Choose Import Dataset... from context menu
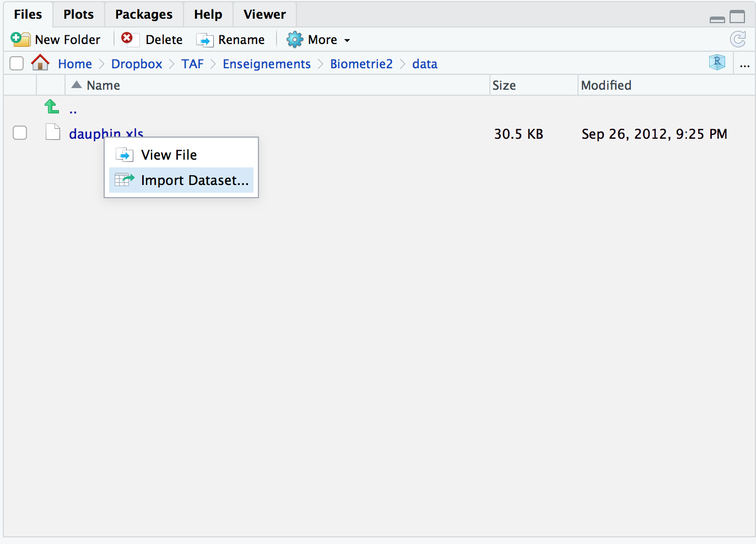The image size is (756, 544). point(181,180)
